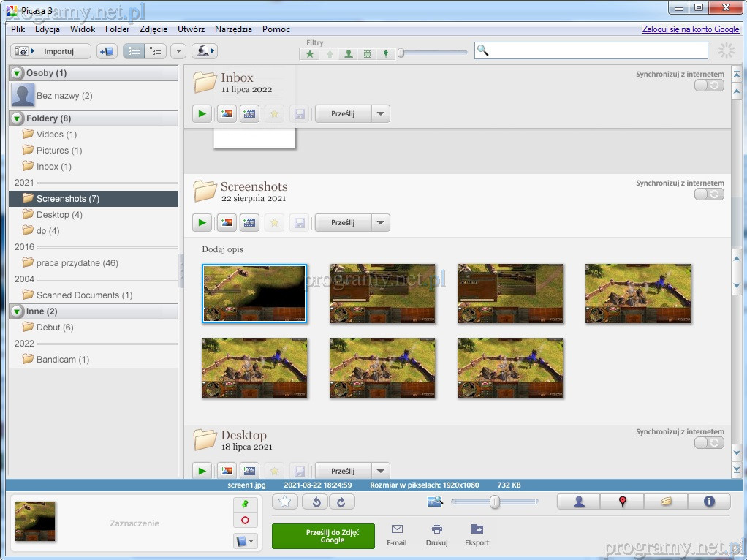The width and height of the screenshot is (747, 560).
Task: Open the People panel icon at bottom right
Action: click(579, 502)
